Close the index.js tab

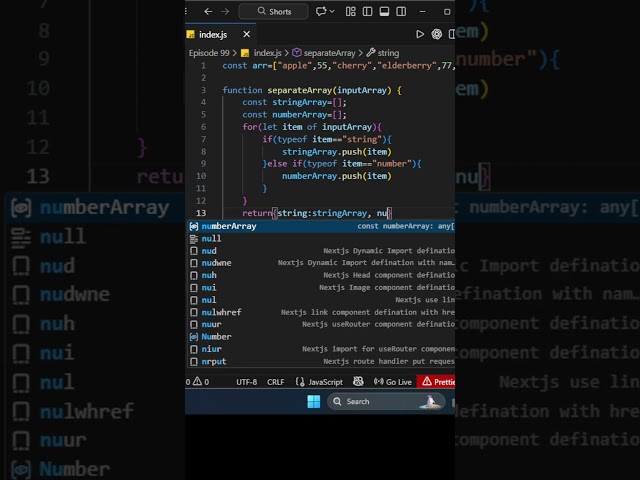pos(247,34)
